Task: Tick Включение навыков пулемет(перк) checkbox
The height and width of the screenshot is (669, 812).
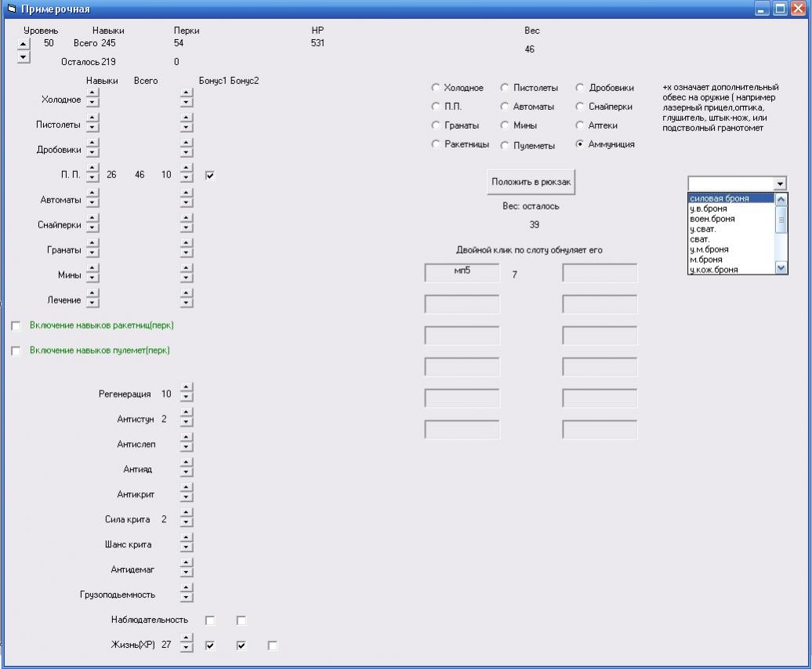Action: (x=16, y=351)
